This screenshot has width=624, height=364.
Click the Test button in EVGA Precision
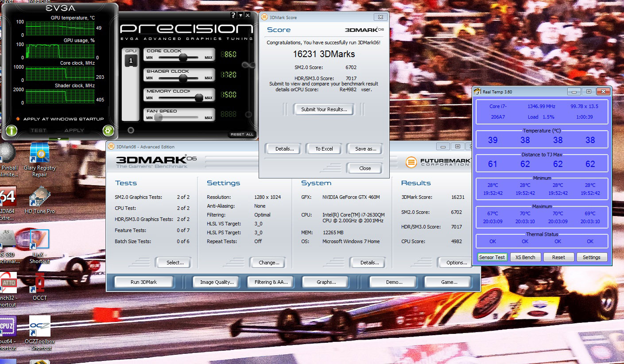pos(38,131)
